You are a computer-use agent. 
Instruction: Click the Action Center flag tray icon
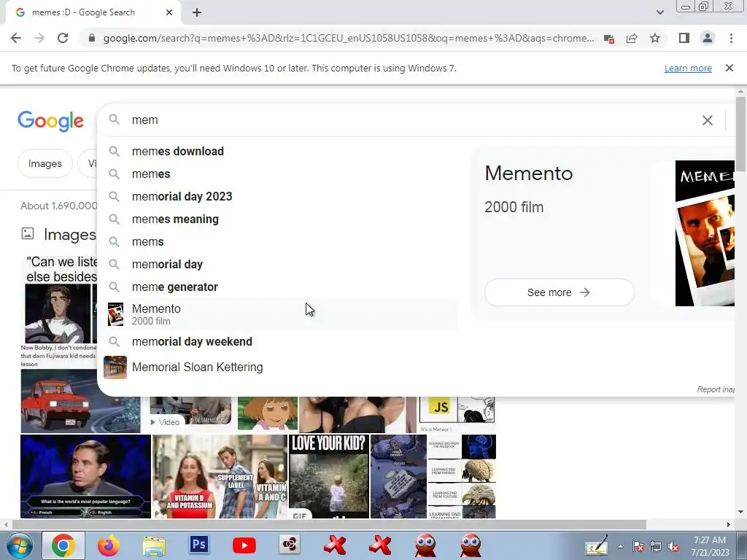point(638,547)
